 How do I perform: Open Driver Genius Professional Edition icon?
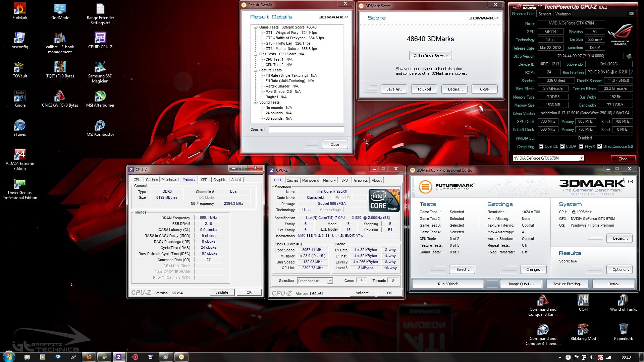[x=20, y=189]
